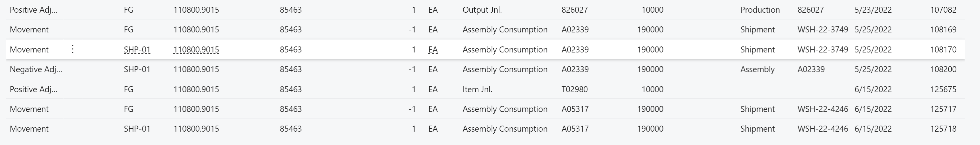Click entry number 108169
Screen dimensions: 980x145
click(x=943, y=30)
